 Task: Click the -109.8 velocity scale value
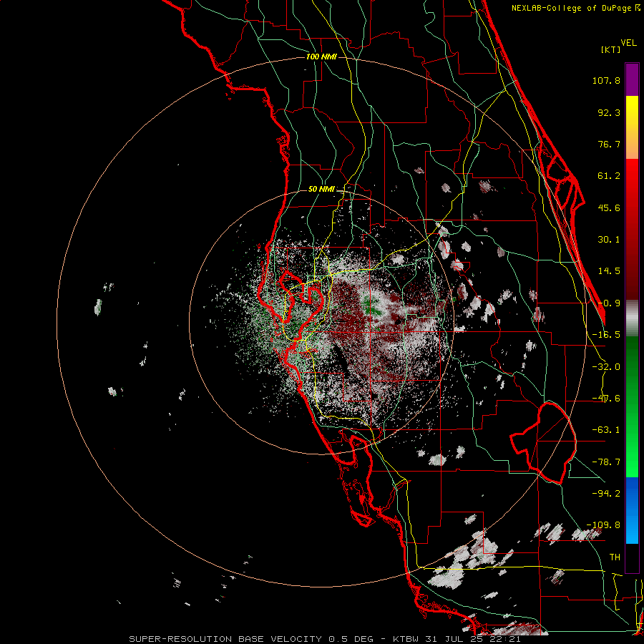(x=603, y=525)
